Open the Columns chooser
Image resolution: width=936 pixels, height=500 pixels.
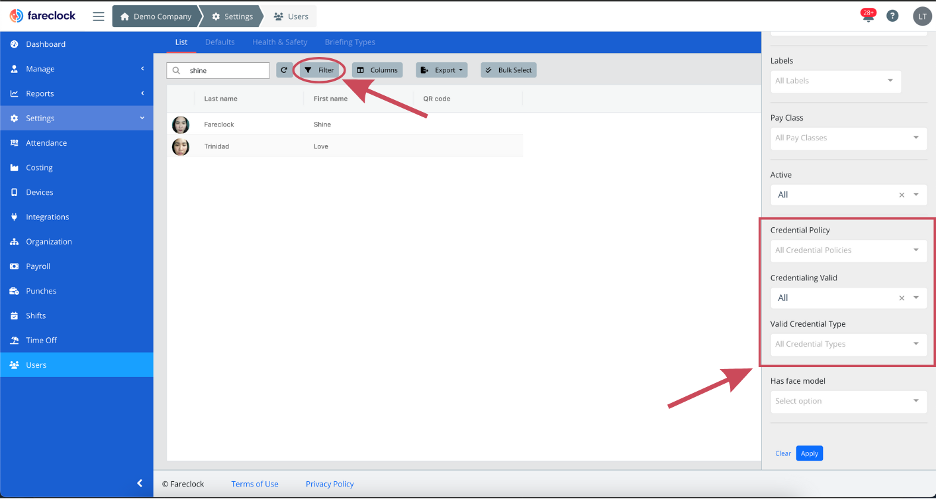click(x=377, y=70)
